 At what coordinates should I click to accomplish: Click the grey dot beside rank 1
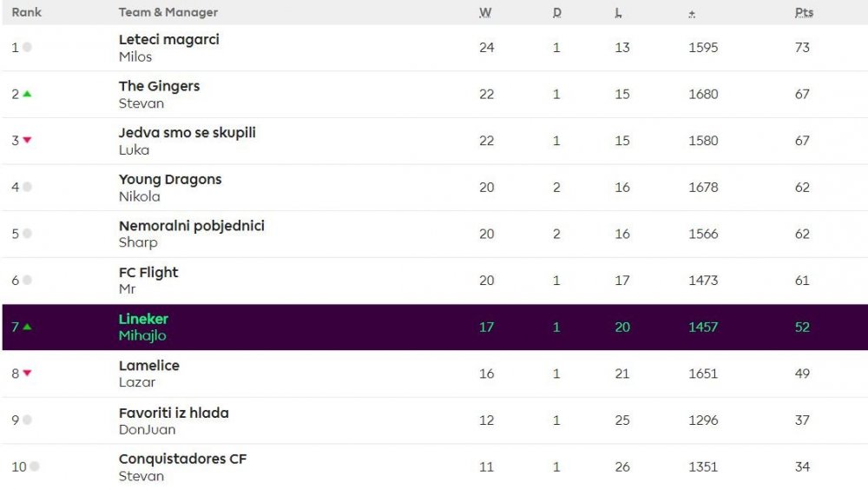click(x=27, y=48)
